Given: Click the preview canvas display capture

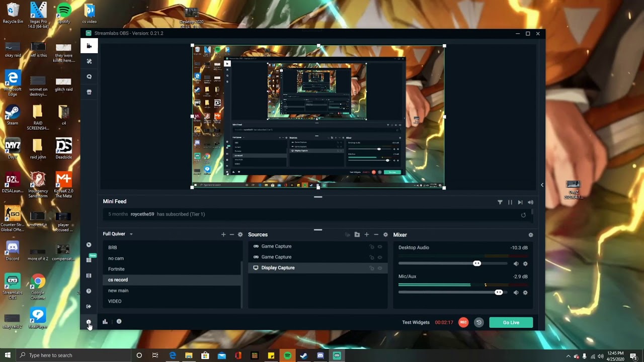Looking at the screenshot, I should click(318, 117).
